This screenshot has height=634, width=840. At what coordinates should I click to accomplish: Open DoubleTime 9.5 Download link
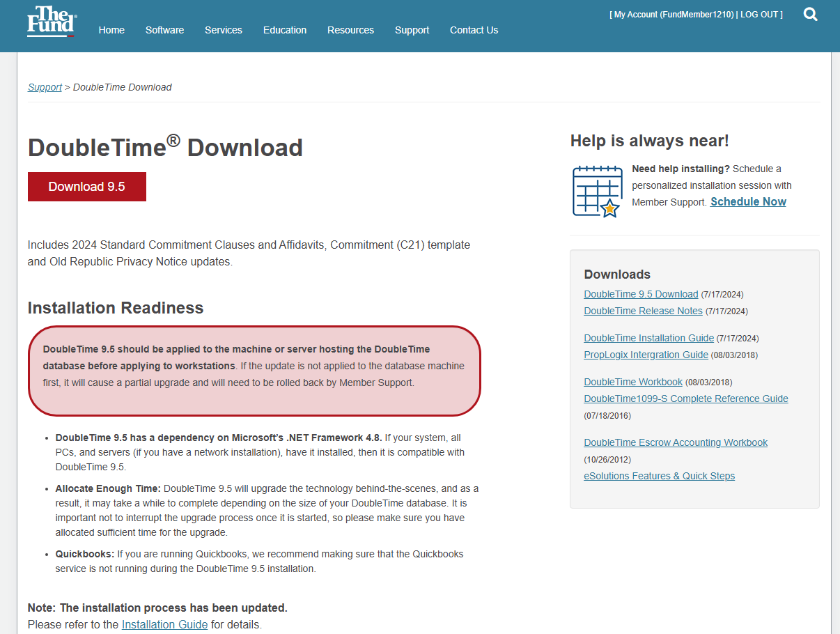tap(641, 294)
